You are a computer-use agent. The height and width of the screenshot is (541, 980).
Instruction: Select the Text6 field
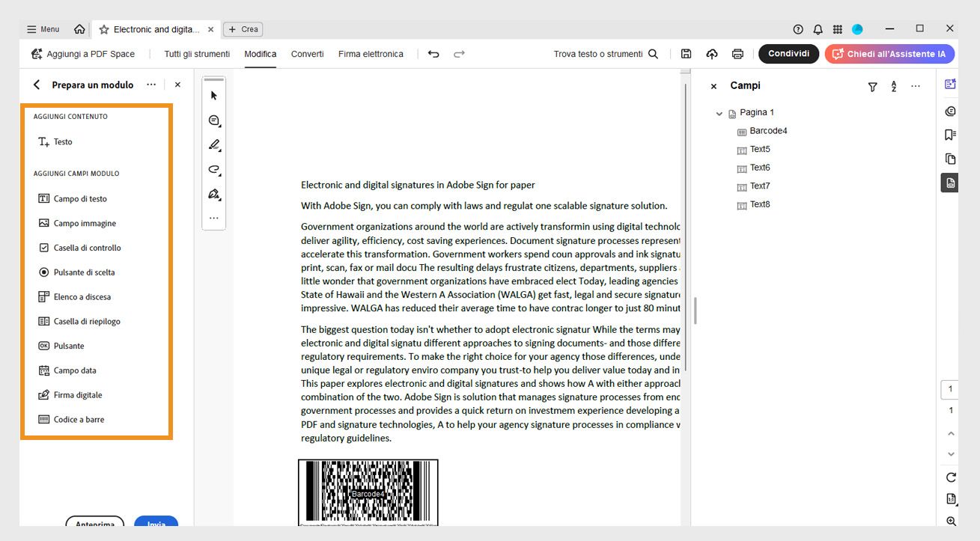[x=753, y=168]
